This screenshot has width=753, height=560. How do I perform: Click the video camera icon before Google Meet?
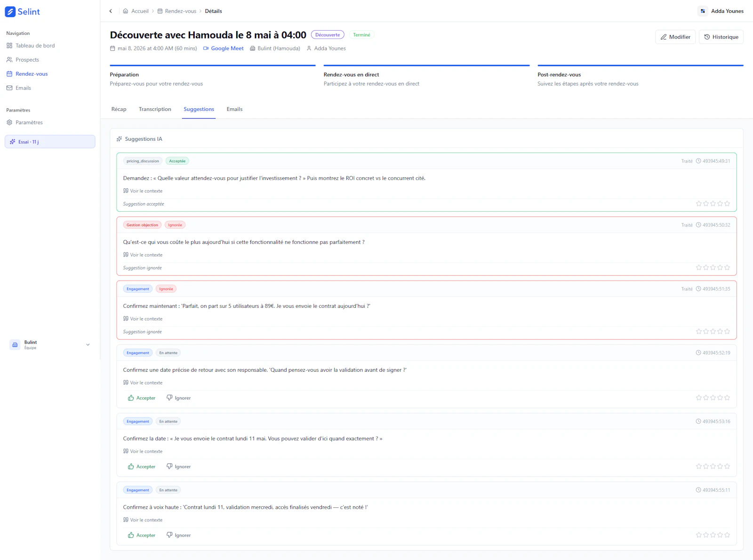tap(206, 48)
